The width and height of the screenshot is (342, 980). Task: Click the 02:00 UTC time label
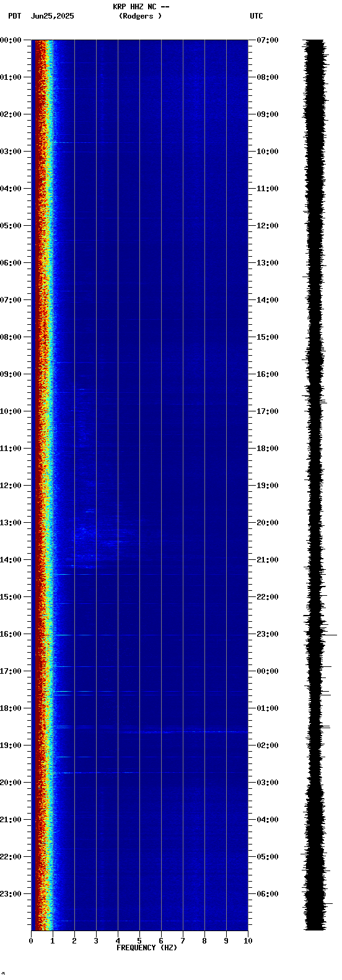tap(268, 746)
